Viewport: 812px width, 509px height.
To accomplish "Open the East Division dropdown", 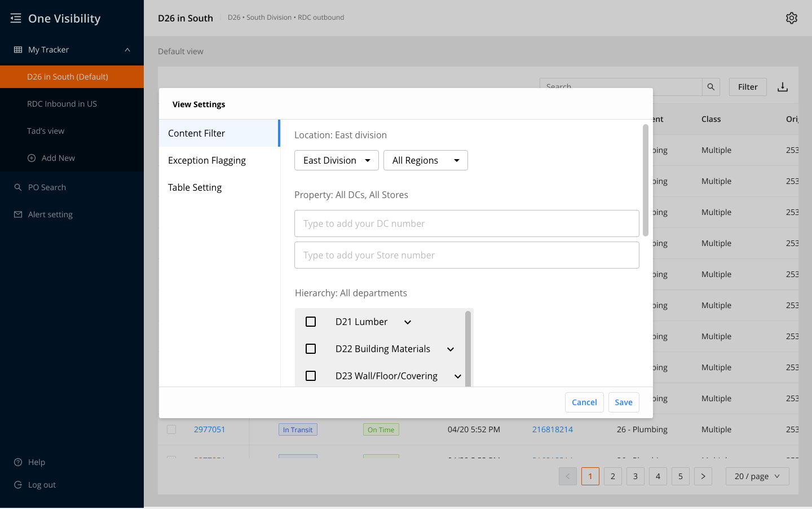I will tap(337, 160).
